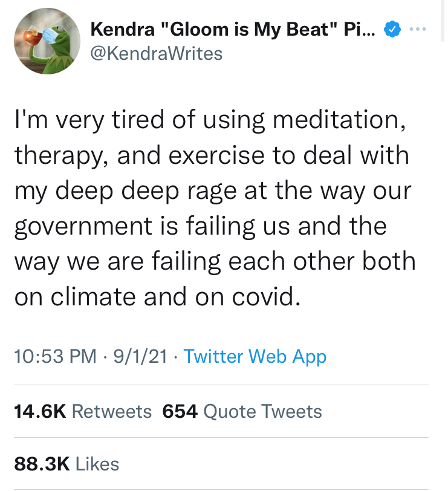View the 14.6K Retweets list
The width and height of the screenshot is (448, 491).
(x=82, y=412)
